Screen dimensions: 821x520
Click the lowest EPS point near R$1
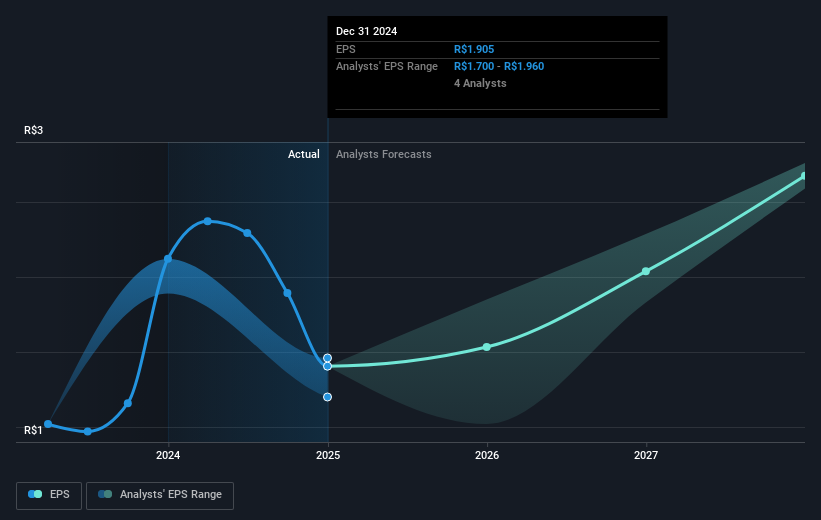click(x=88, y=432)
